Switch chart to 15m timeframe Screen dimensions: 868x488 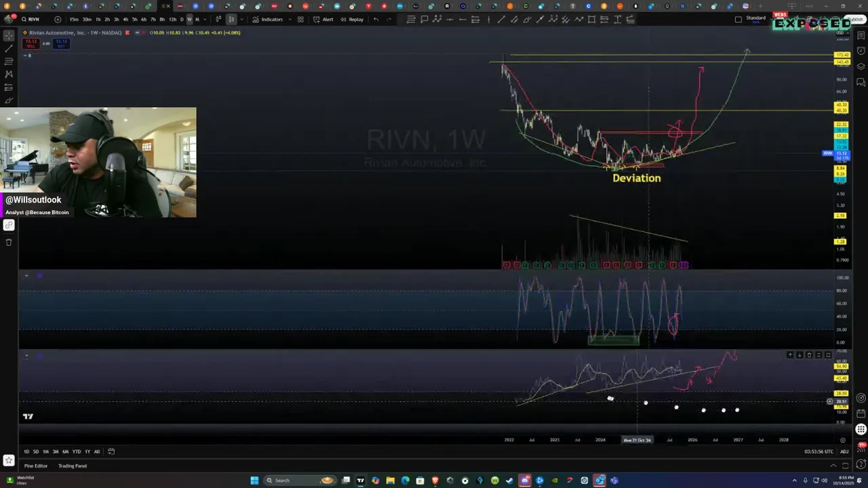[74, 20]
